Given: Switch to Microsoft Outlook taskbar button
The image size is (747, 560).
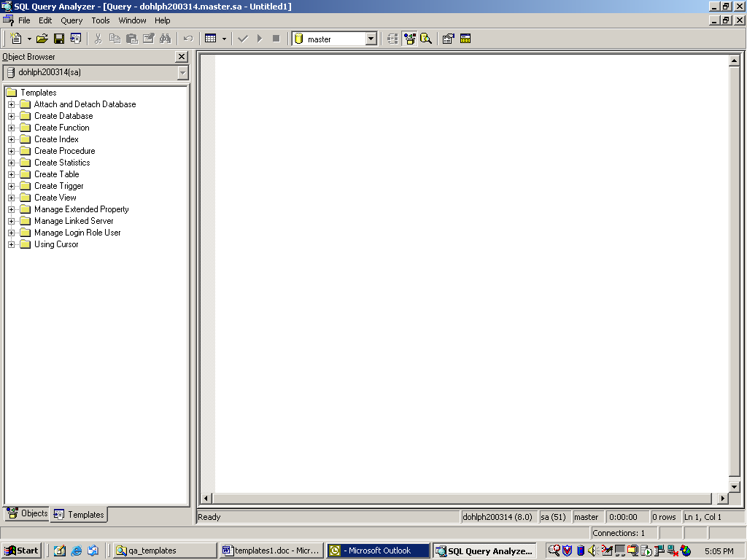Looking at the screenshot, I should click(x=379, y=551).
